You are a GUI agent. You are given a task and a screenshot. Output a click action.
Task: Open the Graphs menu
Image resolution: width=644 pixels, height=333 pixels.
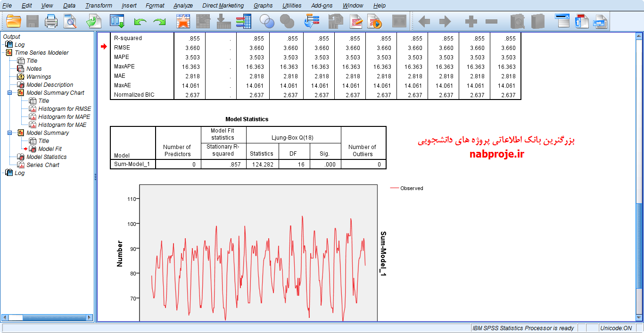click(x=263, y=6)
